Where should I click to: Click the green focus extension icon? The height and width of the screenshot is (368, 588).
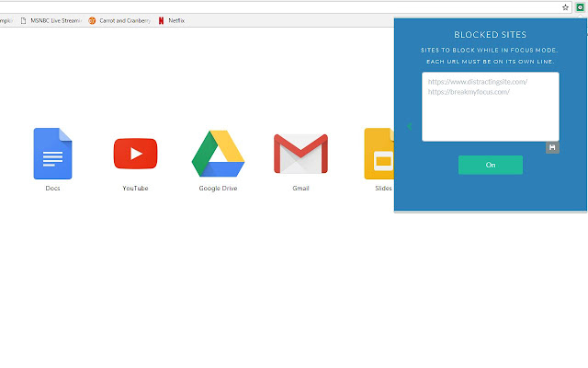pos(580,7)
